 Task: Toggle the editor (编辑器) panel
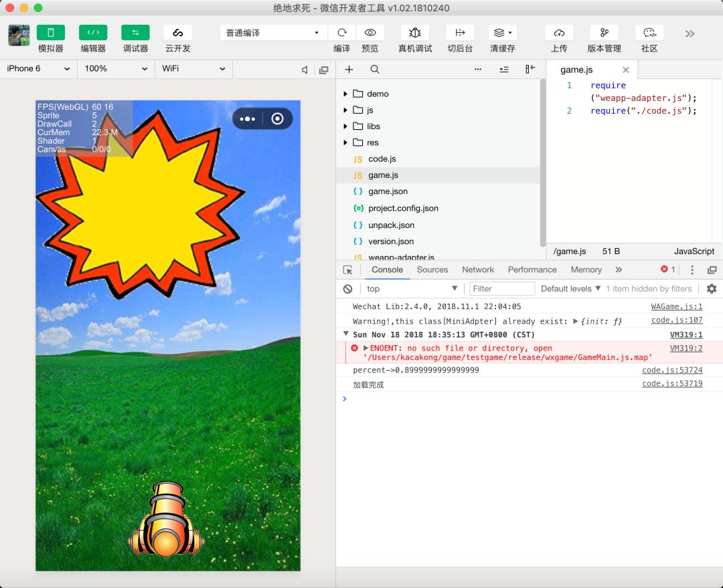(x=93, y=33)
